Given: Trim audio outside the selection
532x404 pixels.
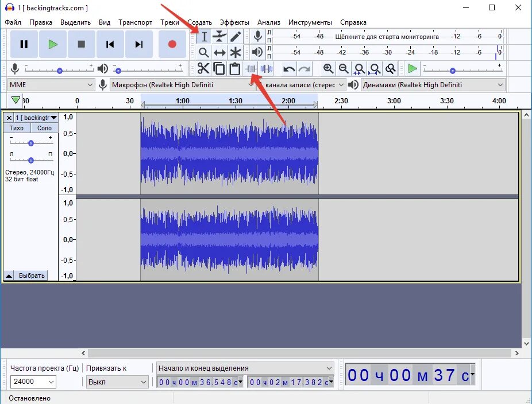Looking at the screenshot, I should pyautogui.click(x=250, y=69).
